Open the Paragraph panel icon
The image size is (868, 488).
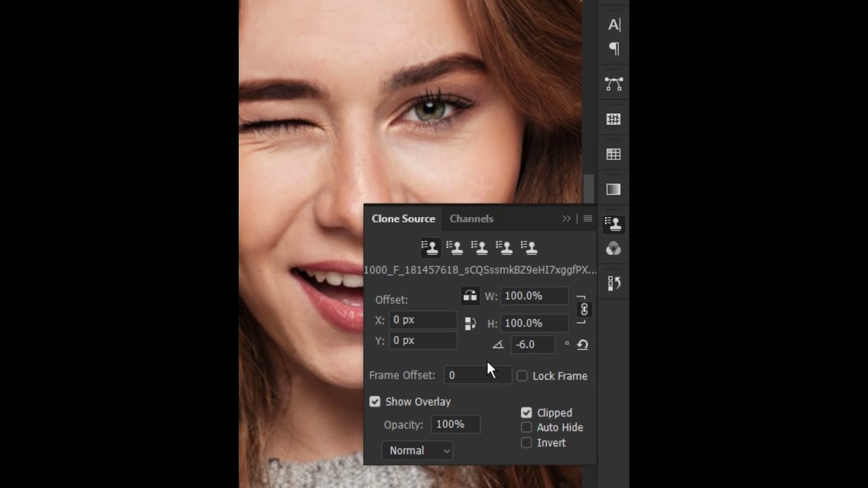614,49
